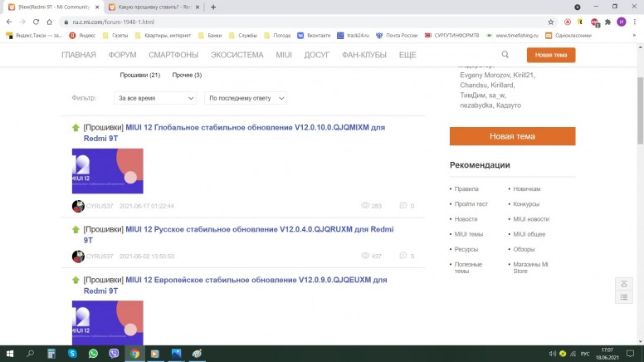Open Обзоры link

[x=524, y=249]
